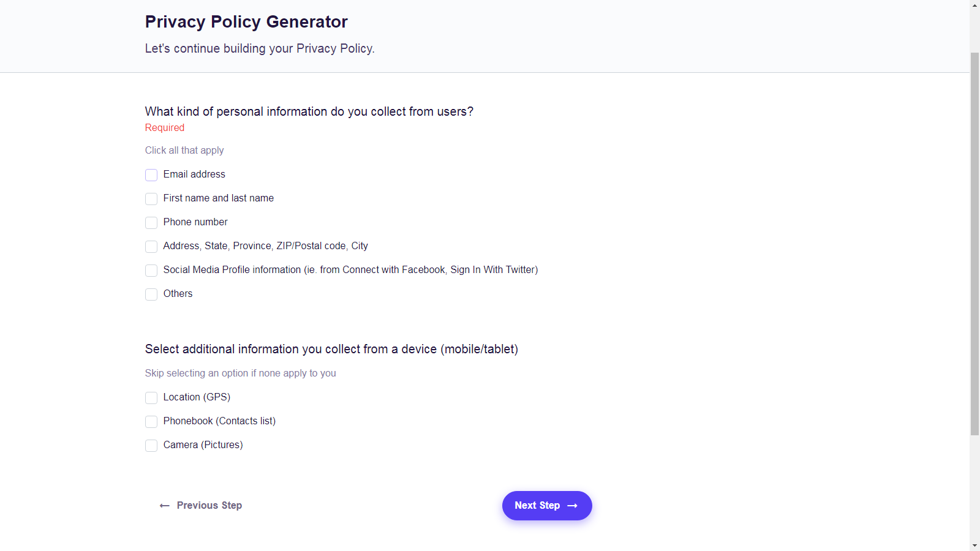This screenshot has height=551, width=980.
Task: Check Phonebook (Contacts list) option
Action: tap(151, 422)
